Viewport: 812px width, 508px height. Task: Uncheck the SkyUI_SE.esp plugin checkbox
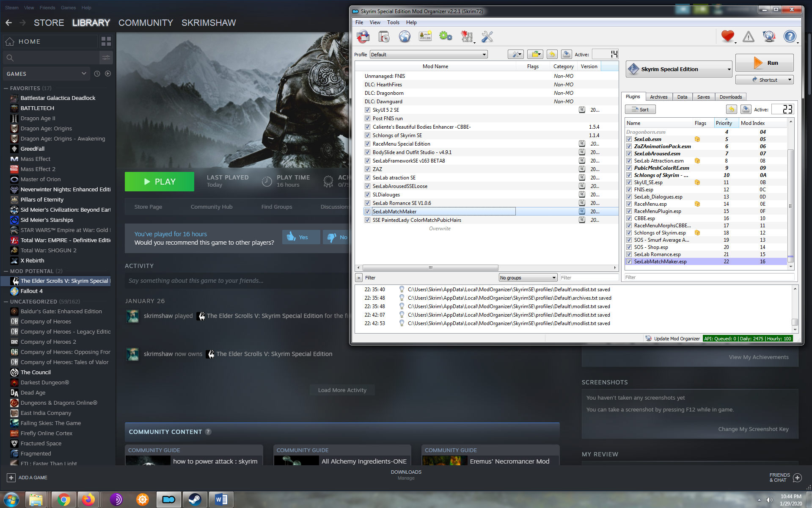point(629,182)
